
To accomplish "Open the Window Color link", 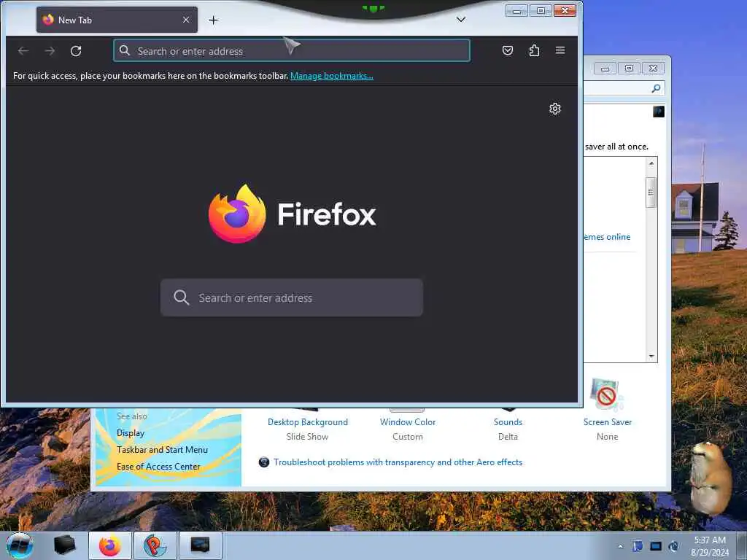I will [x=408, y=422].
